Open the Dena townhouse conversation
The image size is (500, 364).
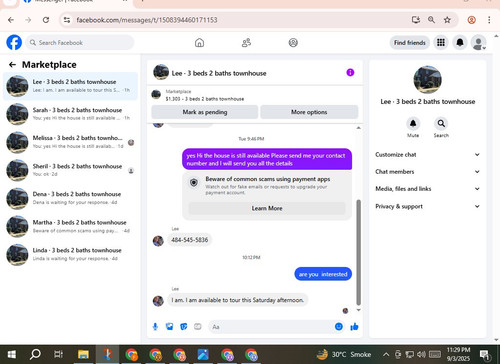pyautogui.click(x=70, y=198)
